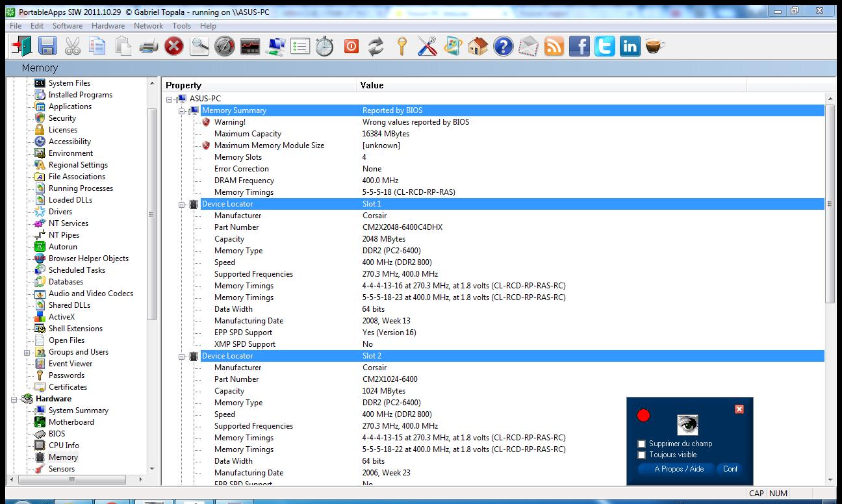Open the Software menu

pos(68,26)
